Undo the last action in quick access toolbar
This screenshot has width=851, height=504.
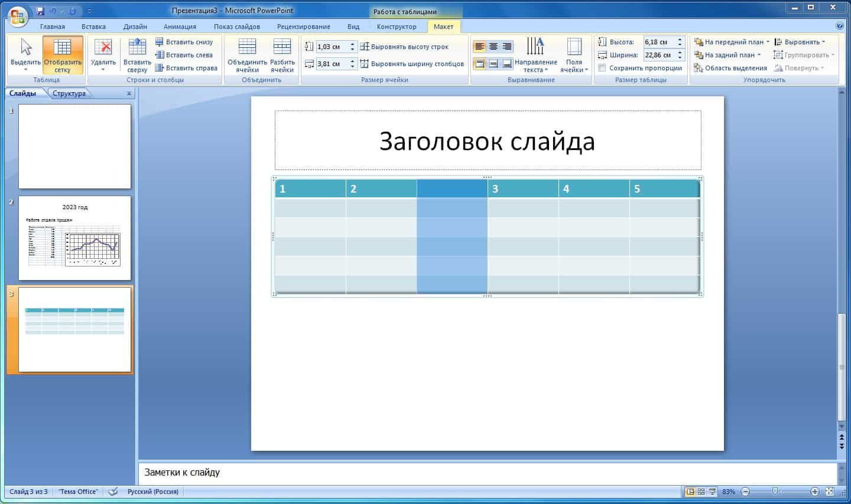coord(53,11)
